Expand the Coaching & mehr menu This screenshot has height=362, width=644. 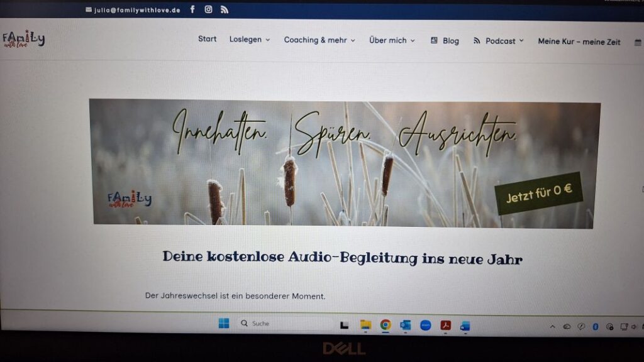tap(319, 40)
